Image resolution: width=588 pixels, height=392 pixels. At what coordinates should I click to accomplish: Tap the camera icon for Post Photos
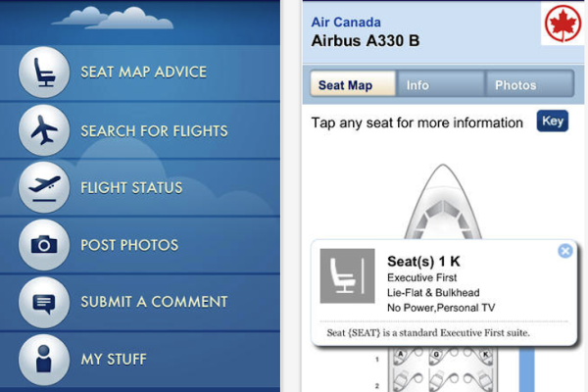click(x=44, y=245)
